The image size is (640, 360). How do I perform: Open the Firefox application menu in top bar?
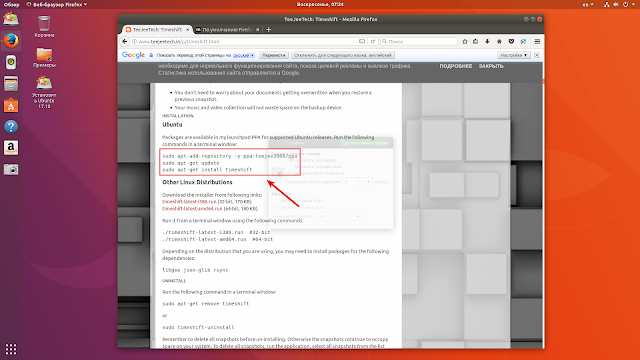pos(56,4)
